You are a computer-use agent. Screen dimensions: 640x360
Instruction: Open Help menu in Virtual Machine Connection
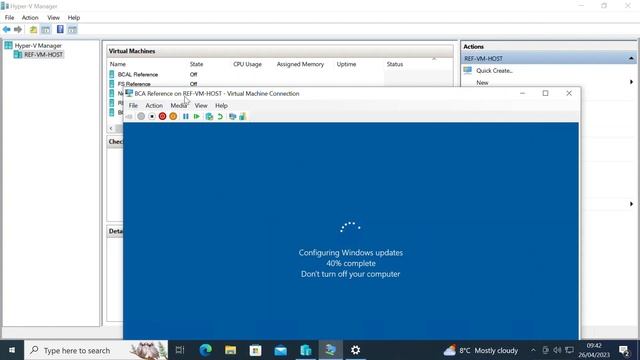click(221, 105)
